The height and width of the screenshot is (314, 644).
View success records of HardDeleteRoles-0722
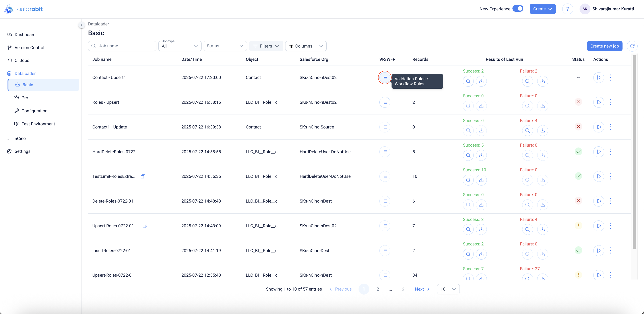[468, 155]
